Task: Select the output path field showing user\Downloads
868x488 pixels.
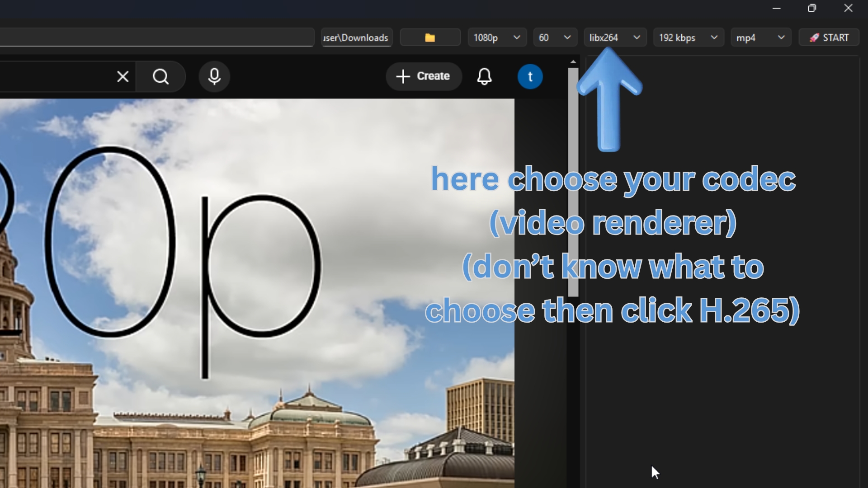Action: click(356, 37)
